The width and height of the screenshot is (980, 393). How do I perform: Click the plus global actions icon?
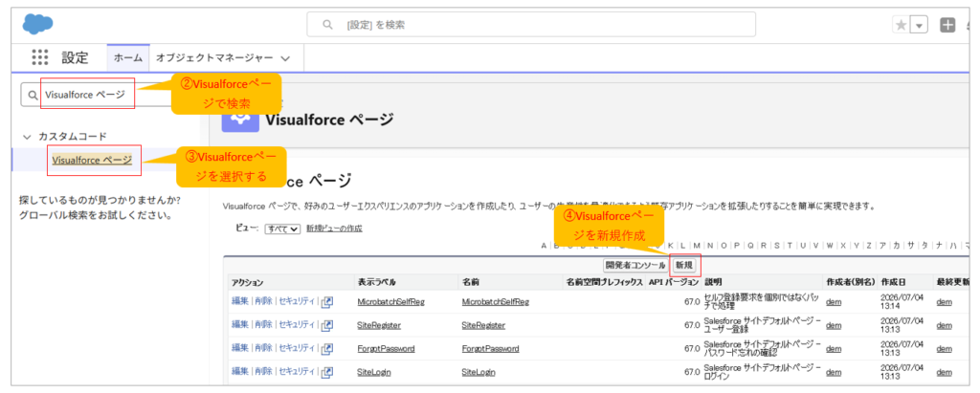click(948, 25)
